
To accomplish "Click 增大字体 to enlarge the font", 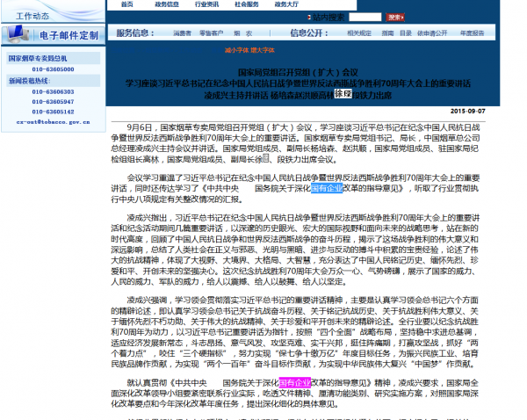I will pos(263,50).
